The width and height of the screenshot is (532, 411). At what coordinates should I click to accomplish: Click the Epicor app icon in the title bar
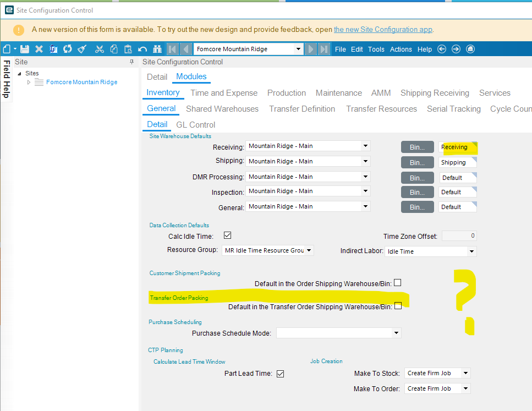(x=9, y=10)
